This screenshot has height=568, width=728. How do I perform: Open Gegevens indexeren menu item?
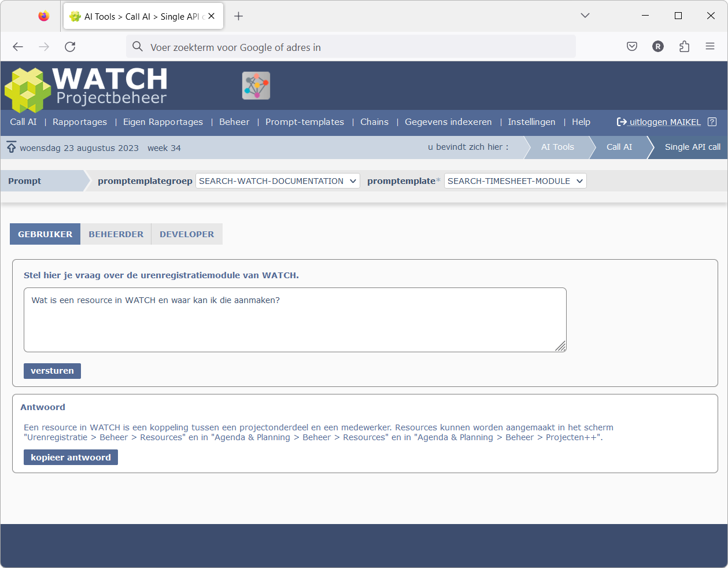pos(448,122)
